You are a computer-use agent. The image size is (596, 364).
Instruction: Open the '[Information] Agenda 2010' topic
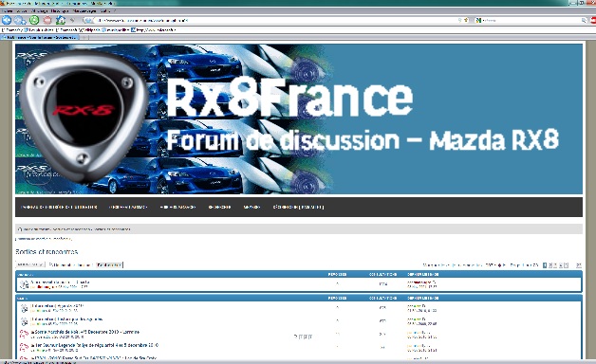tap(57, 305)
